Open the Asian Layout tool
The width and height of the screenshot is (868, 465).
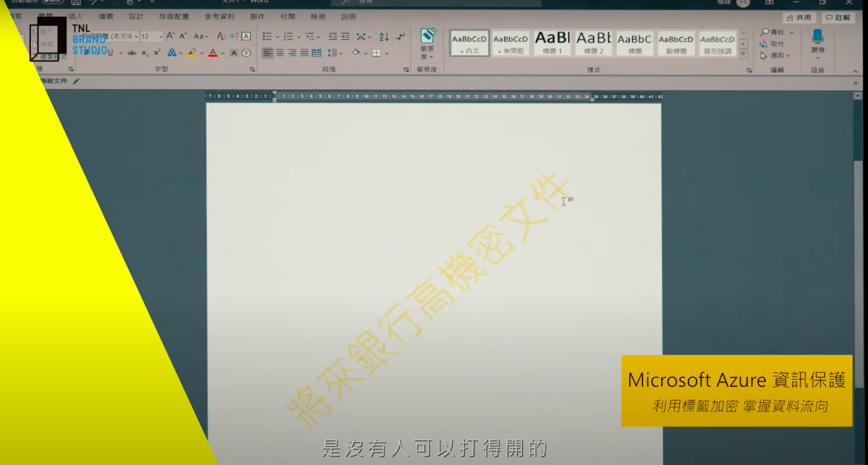[x=362, y=37]
